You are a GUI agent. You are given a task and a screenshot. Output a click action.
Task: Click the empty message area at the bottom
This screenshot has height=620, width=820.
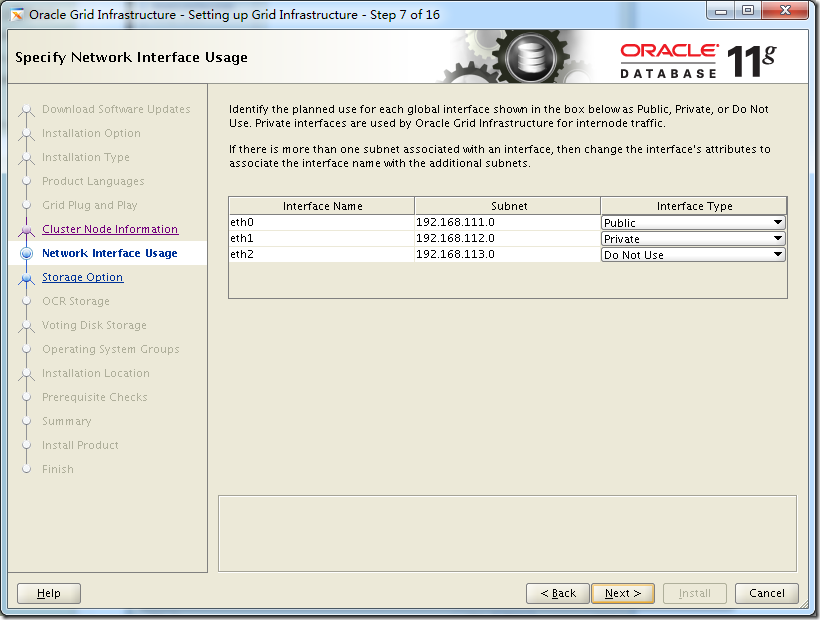tap(507, 534)
